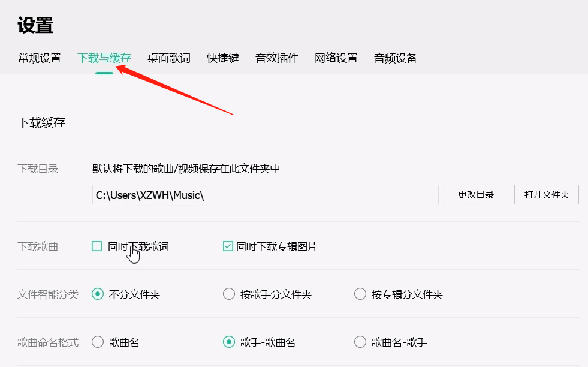Screen dimensions: 588x367
Task: Click the 更改目录 button
Action: click(475, 194)
